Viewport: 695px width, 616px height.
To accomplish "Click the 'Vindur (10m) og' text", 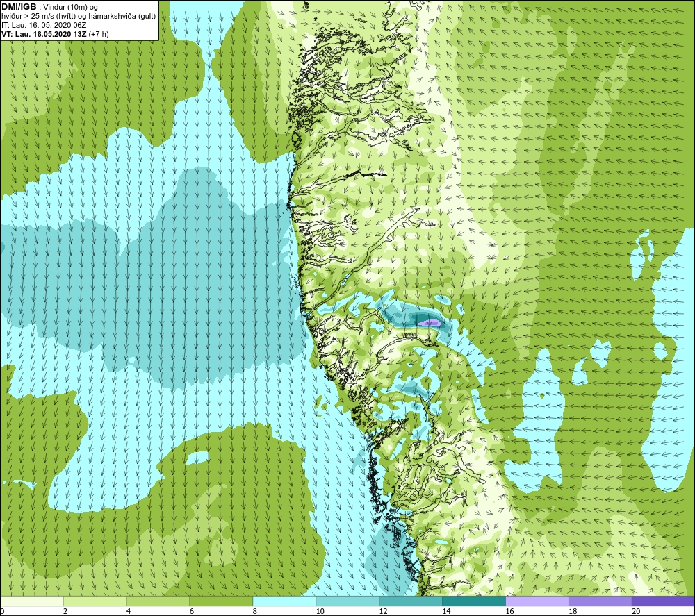I will [x=70, y=8].
